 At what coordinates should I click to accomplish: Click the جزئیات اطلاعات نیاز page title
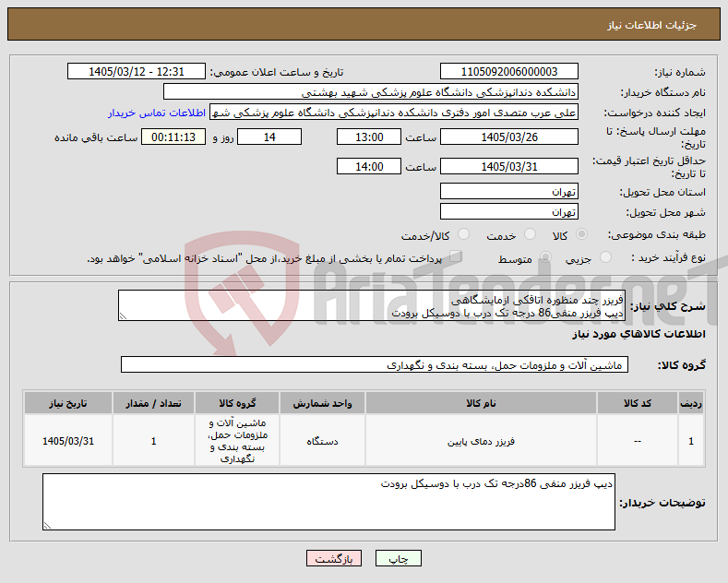[651, 25]
